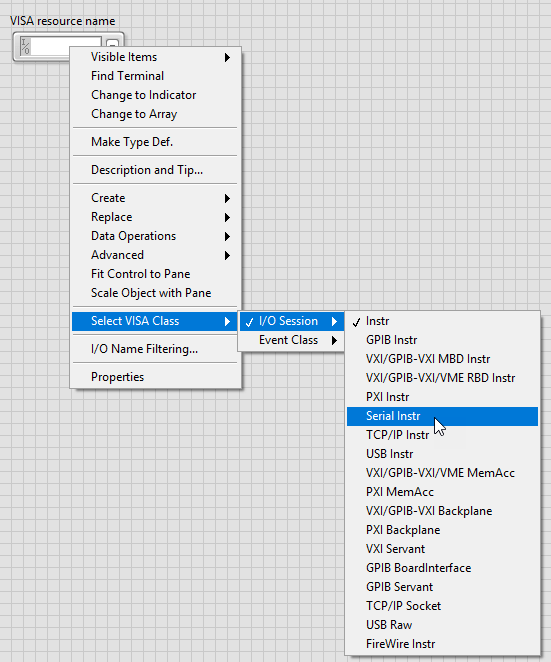This screenshot has height=662, width=551.
Task: Open Visible Items submenu
Action: coord(156,57)
